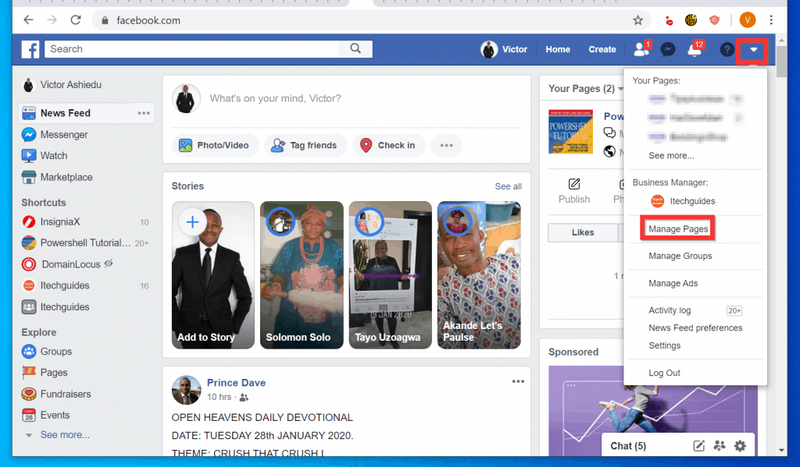Choose Manage Pages from menu
Screen dimensions: 800x467
tap(678, 229)
